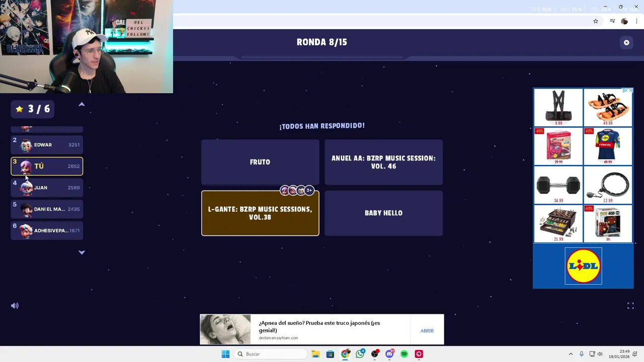Image resolution: width=644 pixels, height=362 pixels.
Task: Open OBS Studio from the taskbar
Action: [x=375, y=354]
